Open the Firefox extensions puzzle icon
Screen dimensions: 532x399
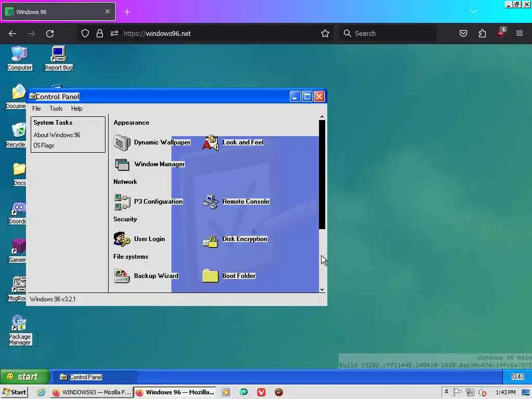click(x=482, y=34)
